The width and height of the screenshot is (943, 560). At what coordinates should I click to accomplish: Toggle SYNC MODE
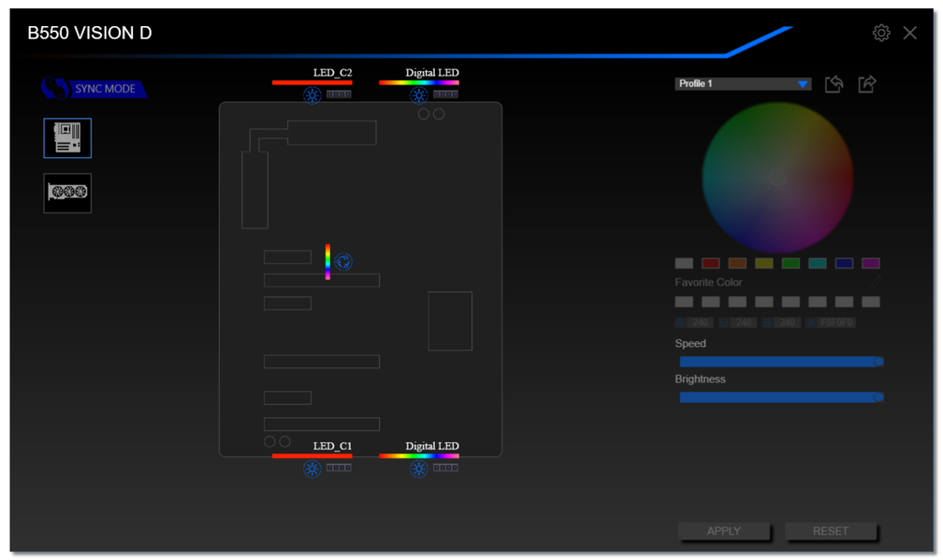click(x=94, y=89)
